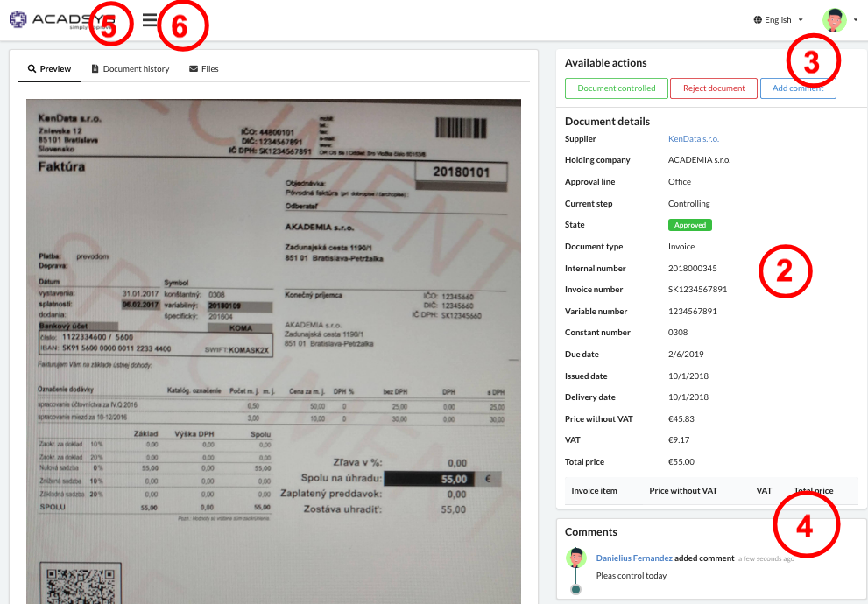Click the Add comment button

798,88
